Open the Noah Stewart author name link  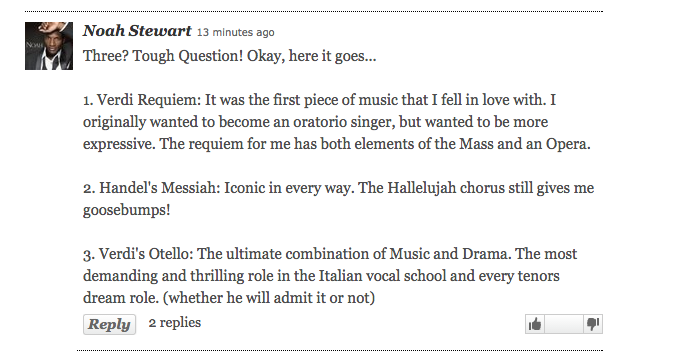point(137,31)
